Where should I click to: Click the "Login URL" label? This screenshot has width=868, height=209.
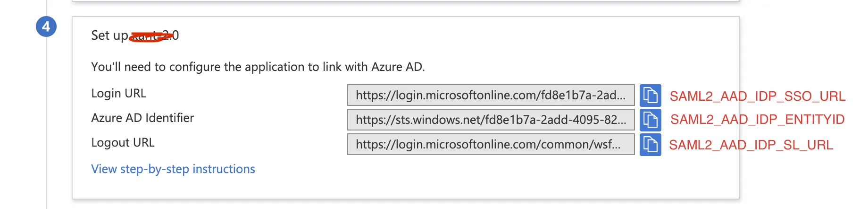[118, 94]
